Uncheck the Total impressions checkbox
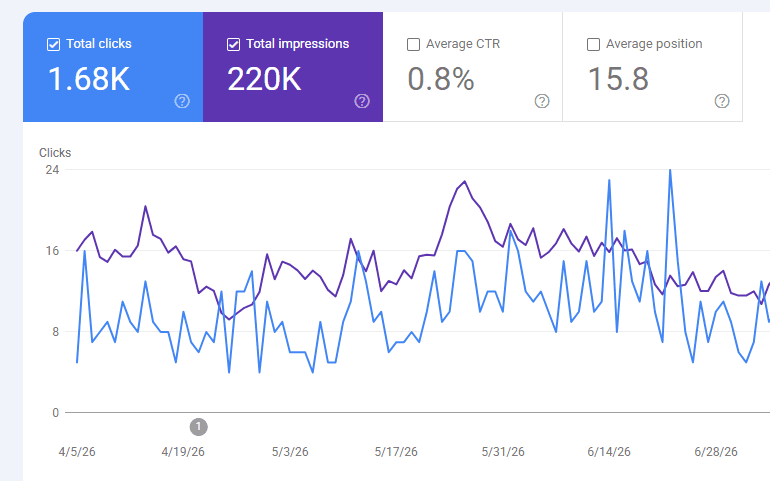The image size is (770, 481). click(x=233, y=44)
